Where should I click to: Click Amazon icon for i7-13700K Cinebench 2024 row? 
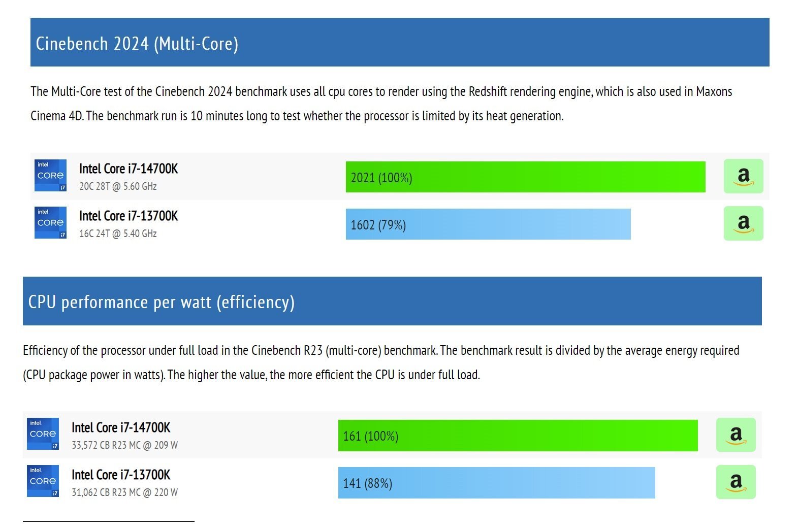[743, 223]
